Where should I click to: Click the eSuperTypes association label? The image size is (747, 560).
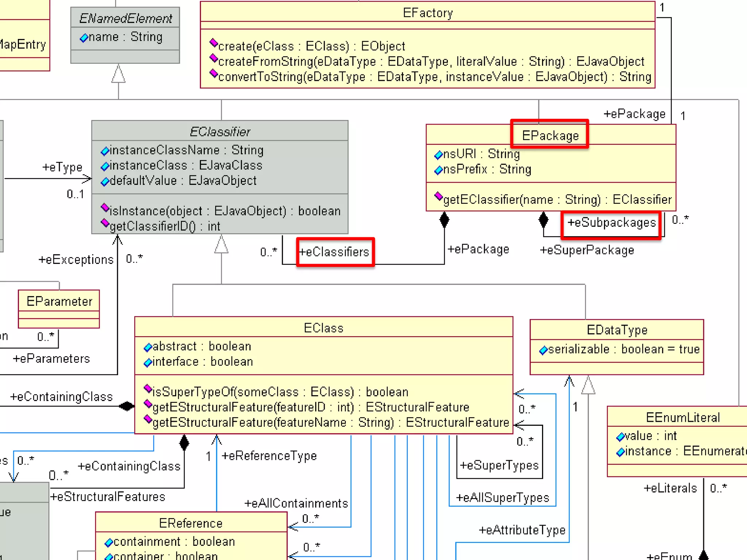tap(499, 465)
